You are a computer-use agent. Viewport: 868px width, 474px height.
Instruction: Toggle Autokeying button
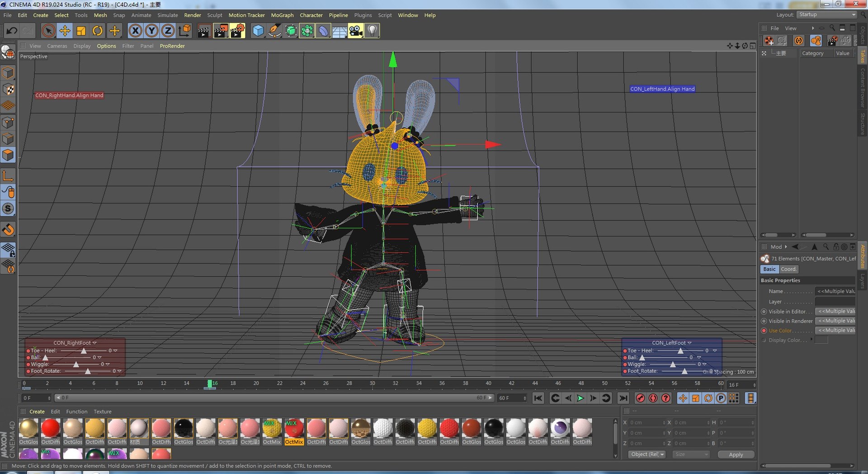653,398
